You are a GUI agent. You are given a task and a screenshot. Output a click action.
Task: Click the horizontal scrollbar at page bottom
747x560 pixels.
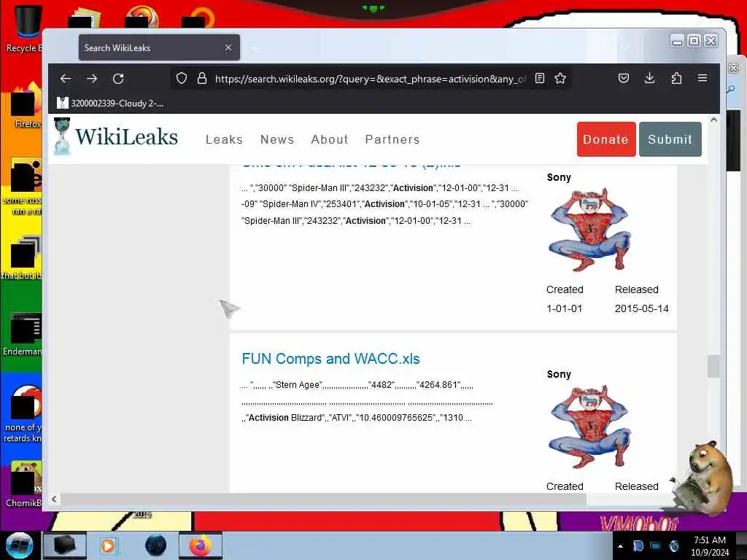[323, 499]
